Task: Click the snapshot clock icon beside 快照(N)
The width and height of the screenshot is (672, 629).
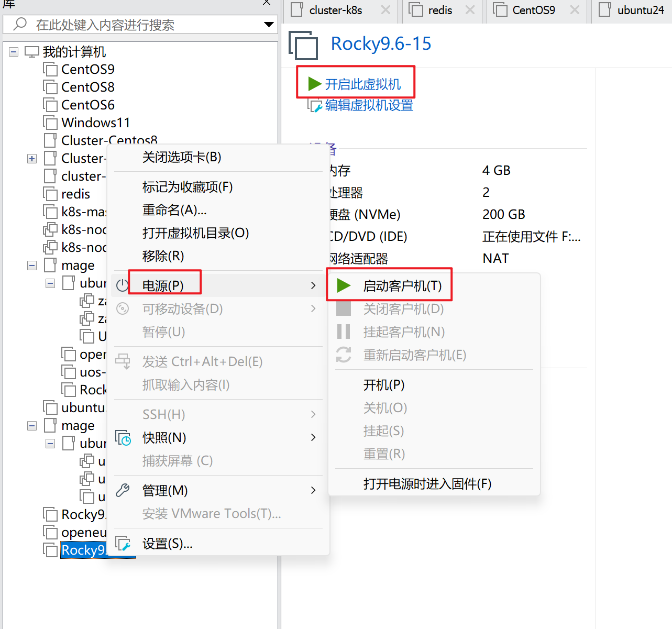Action: 123,438
